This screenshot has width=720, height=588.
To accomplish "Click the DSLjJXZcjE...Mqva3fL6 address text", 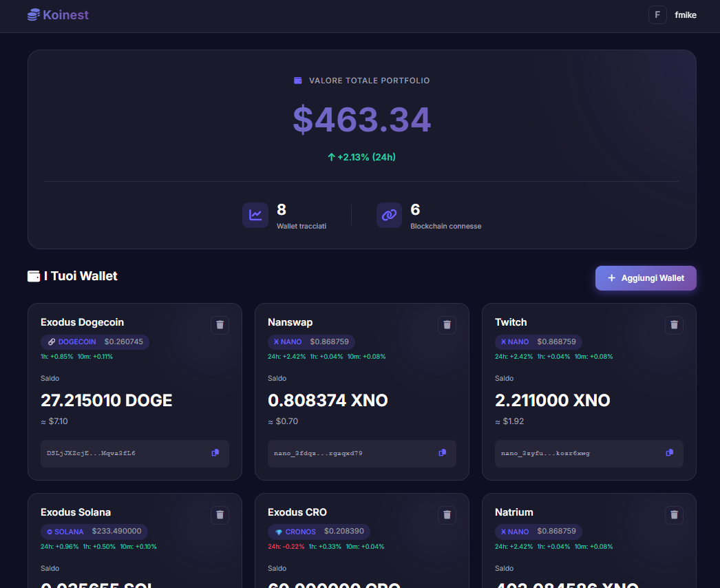I will coord(91,454).
